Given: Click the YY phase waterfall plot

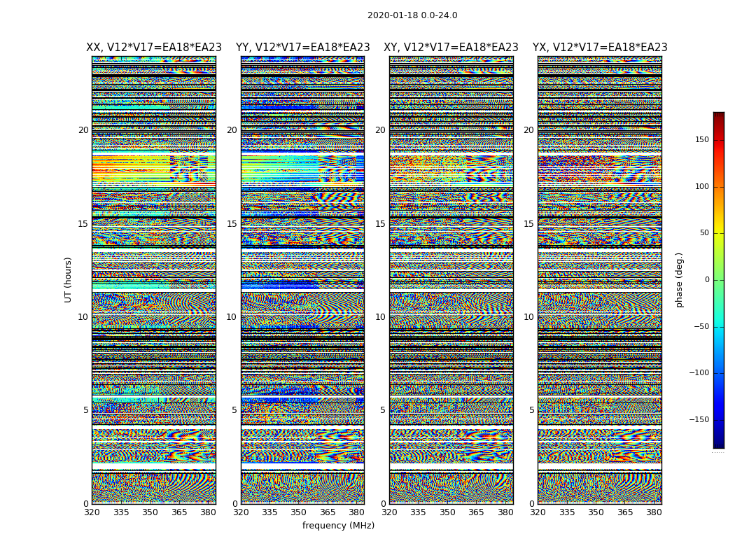Looking at the screenshot, I should (302, 280).
